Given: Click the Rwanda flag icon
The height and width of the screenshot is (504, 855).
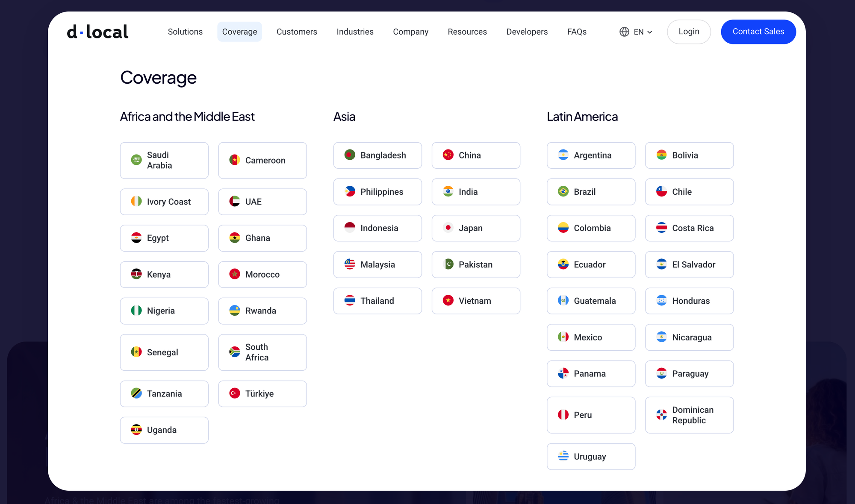Looking at the screenshot, I should pyautogui.click(x=235, y=311).
